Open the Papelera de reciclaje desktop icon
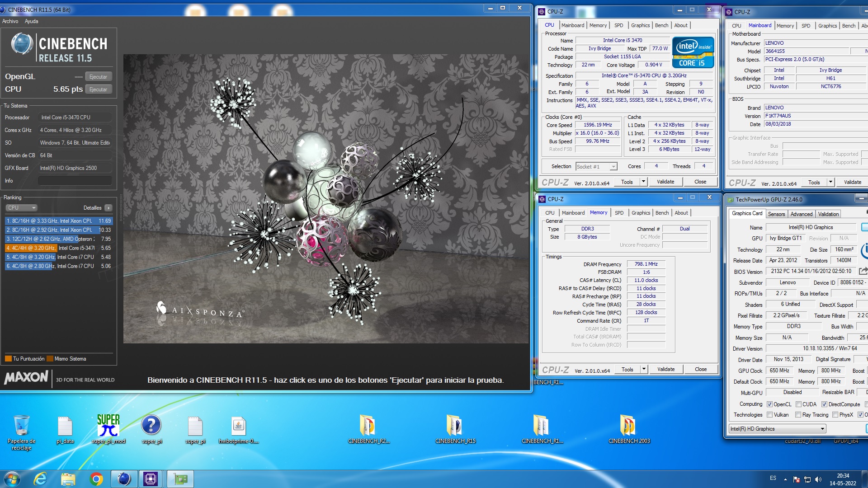 pos(21,432)
